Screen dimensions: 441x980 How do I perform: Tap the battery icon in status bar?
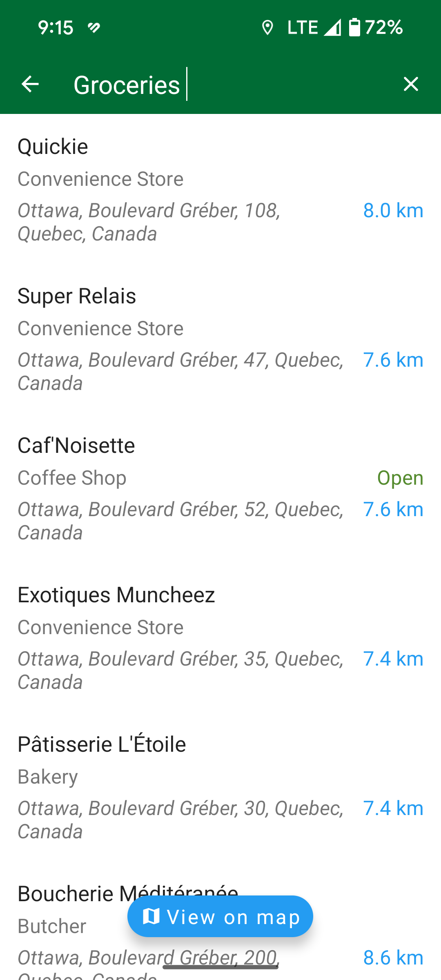coord(354,28)
